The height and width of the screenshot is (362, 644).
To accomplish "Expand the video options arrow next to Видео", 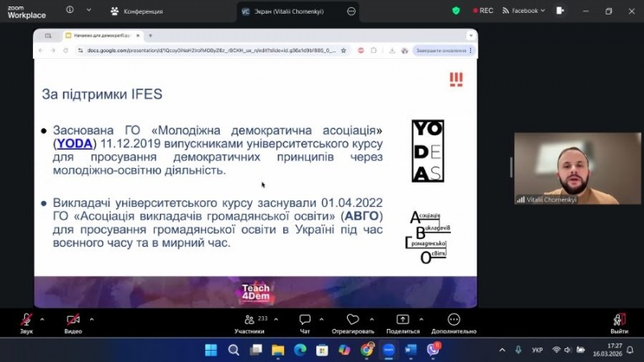I will [91, 319].
